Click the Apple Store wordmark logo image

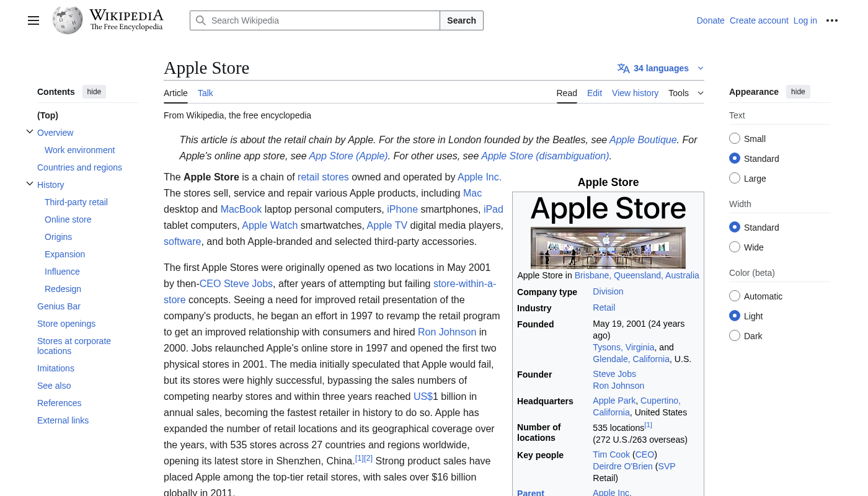608,210
